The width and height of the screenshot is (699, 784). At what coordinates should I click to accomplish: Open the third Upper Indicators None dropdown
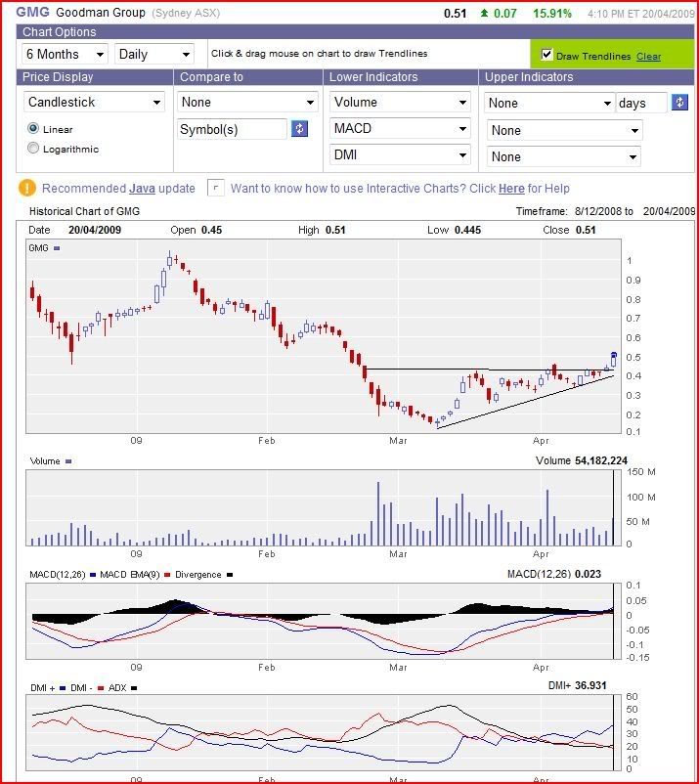point(563,157)
